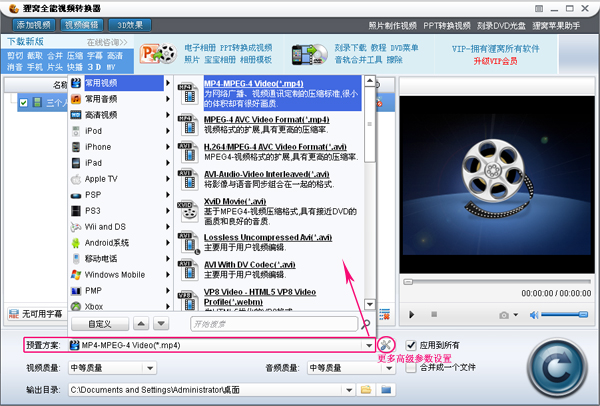Open the PS3 category
This screenshot has height=406, width=600.
pyautogui.click(x=120, y=211)
